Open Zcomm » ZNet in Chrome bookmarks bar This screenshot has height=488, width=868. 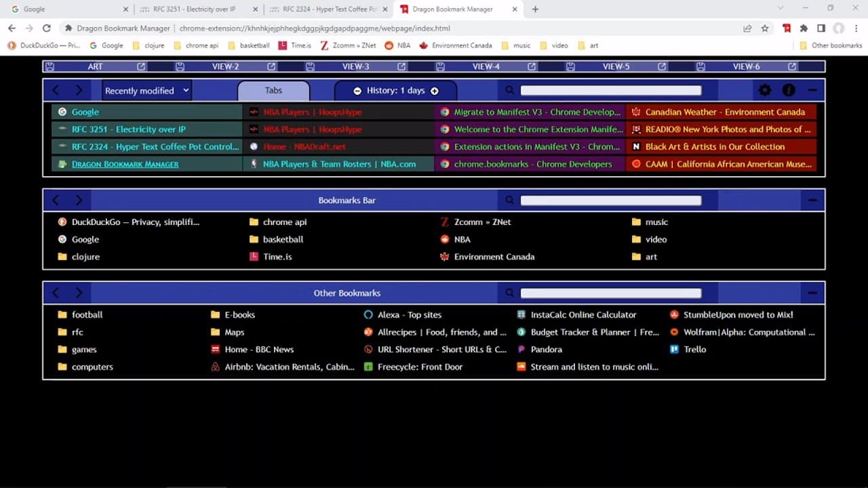(x=347, y=45)
